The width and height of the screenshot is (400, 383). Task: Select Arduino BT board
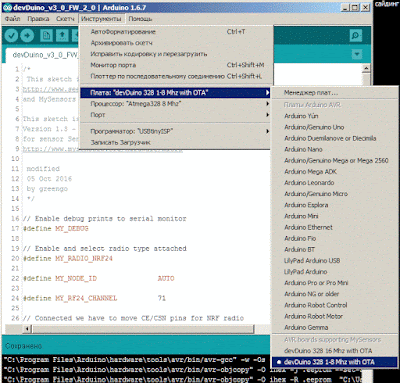335,249
